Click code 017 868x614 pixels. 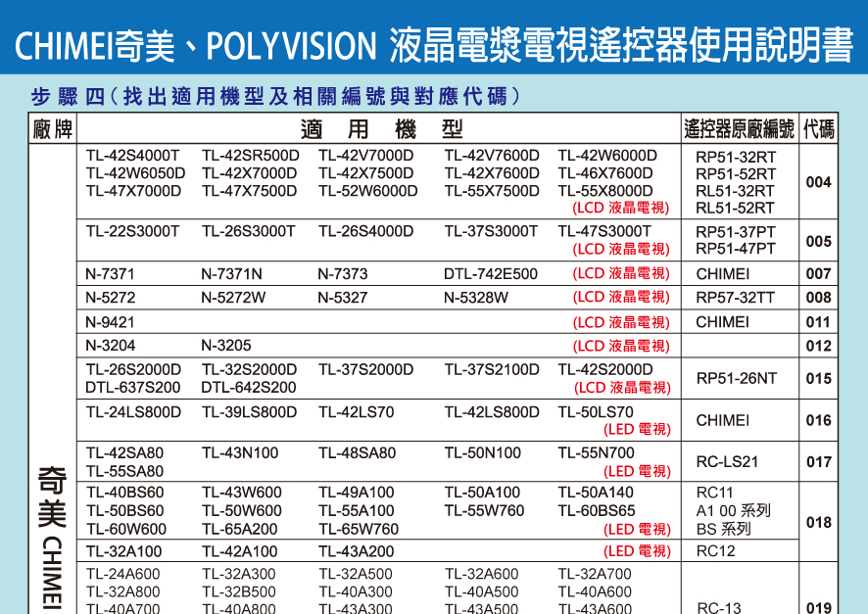pos(818,462)
